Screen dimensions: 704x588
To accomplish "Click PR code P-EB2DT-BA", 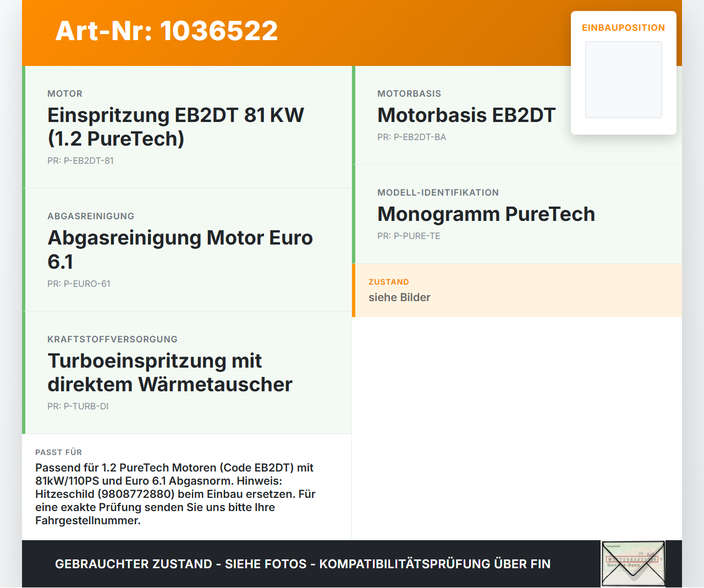I will 412,137.
